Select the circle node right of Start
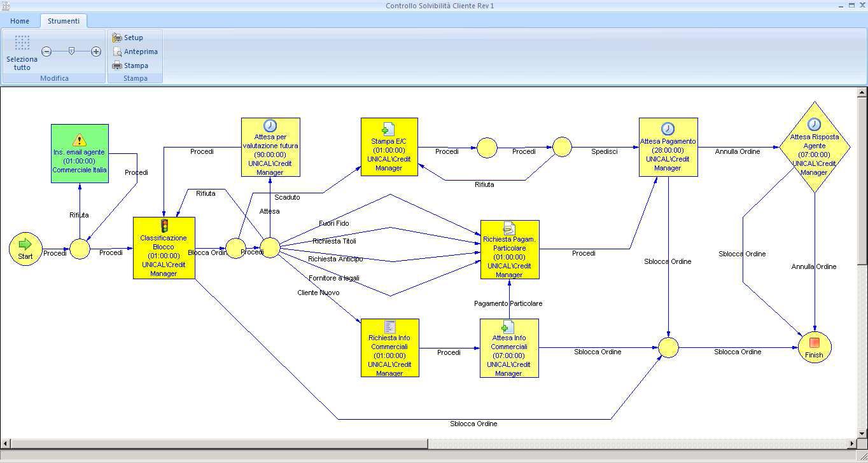This screenshot has width=868, height=463. coord(80,249)
